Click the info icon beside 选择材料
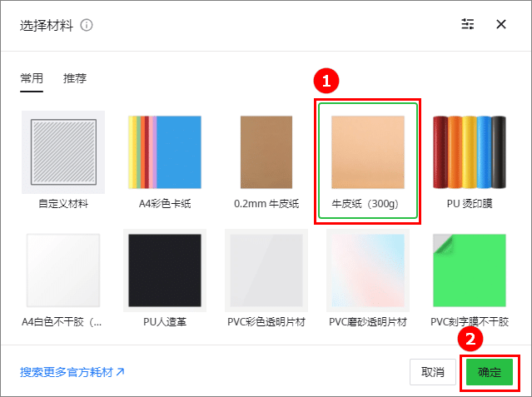This screenshot has width=532, height=397. pyautogui.click(x=87, y=25)
